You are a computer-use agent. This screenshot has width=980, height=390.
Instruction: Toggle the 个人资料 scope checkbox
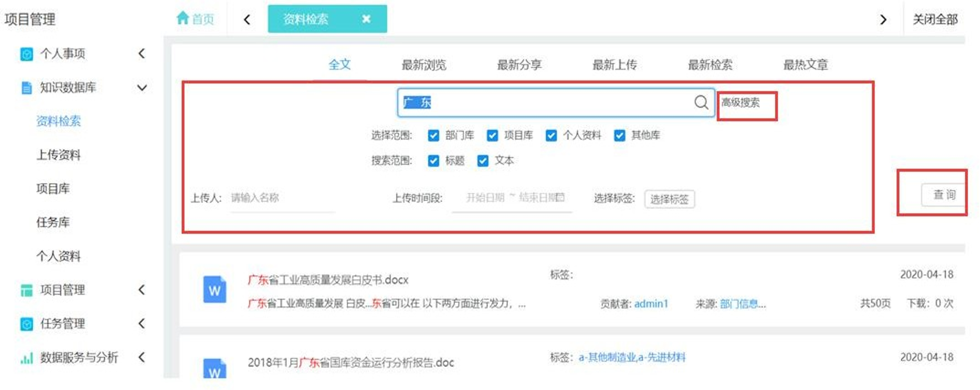pos(551,136)
